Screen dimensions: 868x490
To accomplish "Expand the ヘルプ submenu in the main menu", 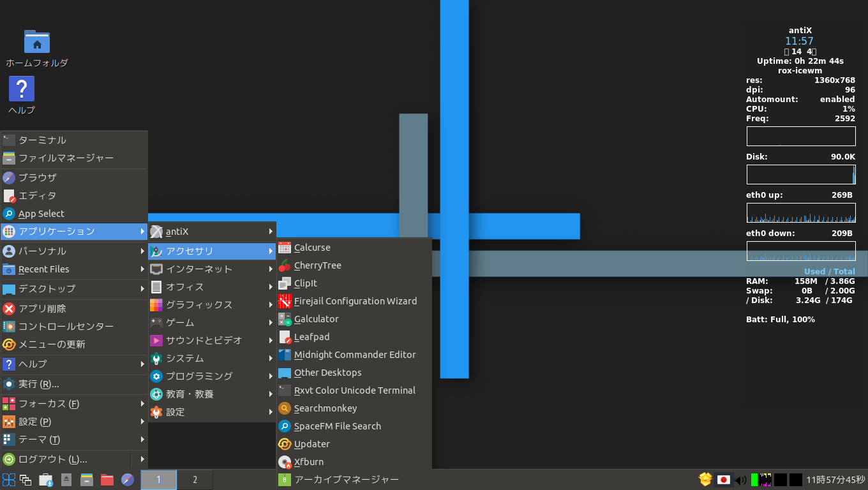I will point(74,364).
